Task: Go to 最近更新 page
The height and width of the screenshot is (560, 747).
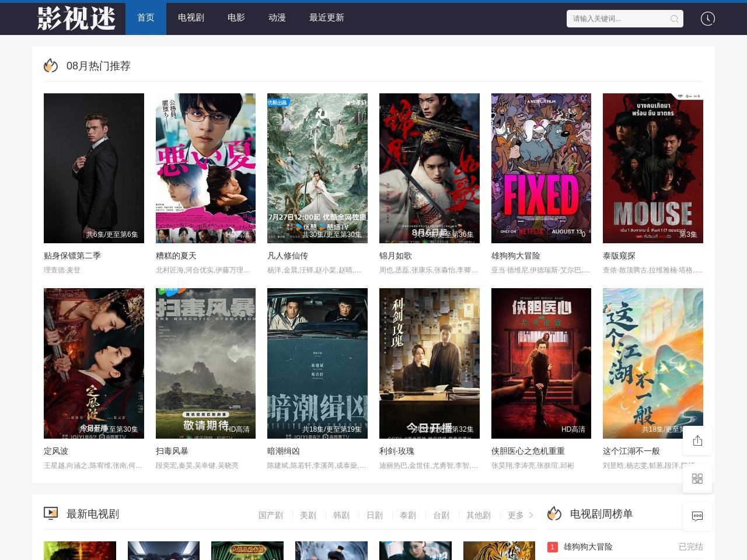Action: coord(326,17)
